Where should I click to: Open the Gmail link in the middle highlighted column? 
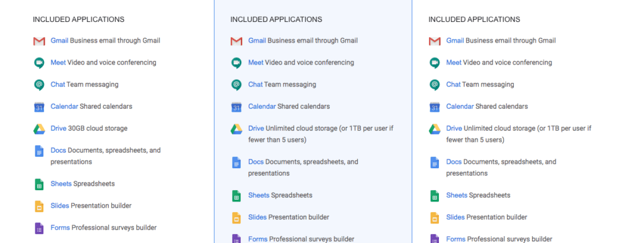point(257,41)
